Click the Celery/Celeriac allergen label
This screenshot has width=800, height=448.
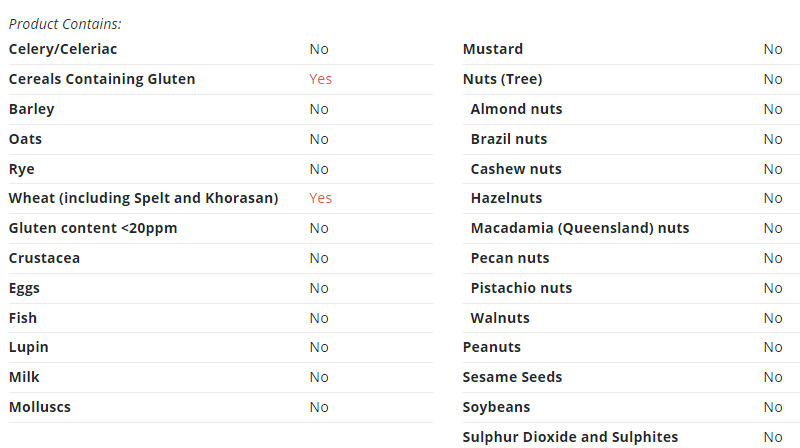pos(63,49)
